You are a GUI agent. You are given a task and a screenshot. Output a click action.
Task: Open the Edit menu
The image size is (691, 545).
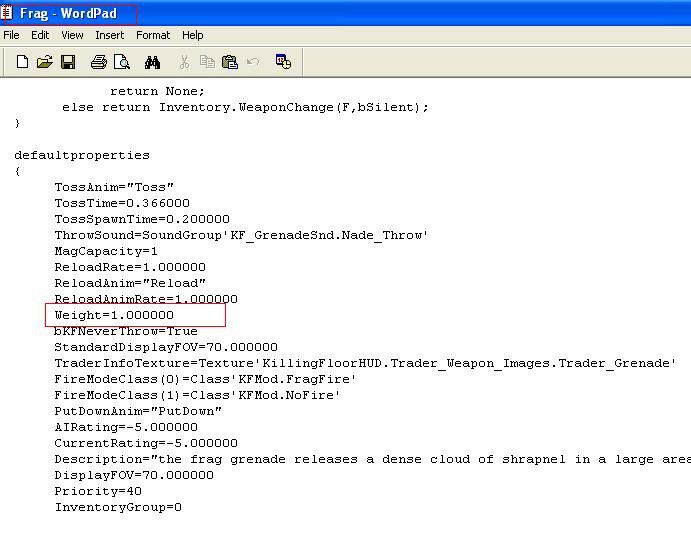pyautogui.click(x=40, y=35)
